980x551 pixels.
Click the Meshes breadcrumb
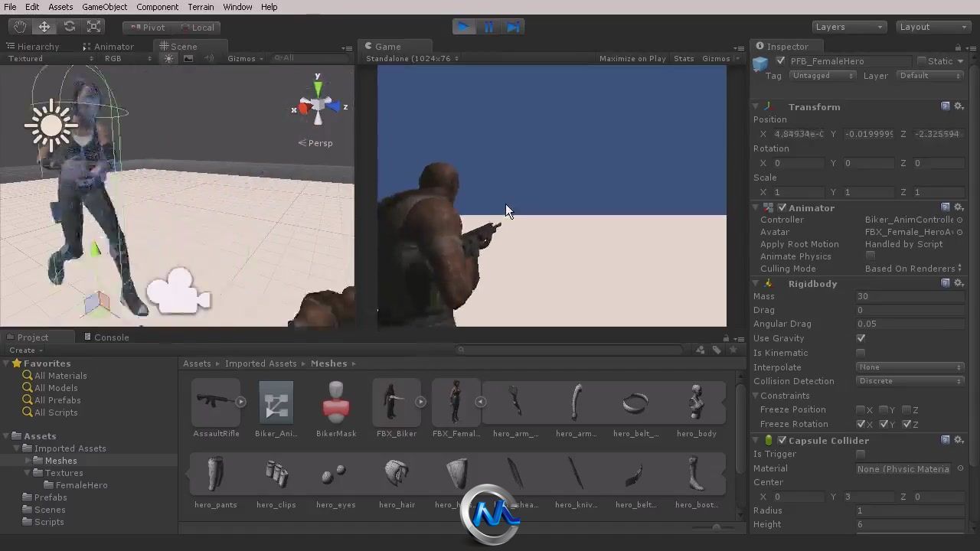pos(329,364)
